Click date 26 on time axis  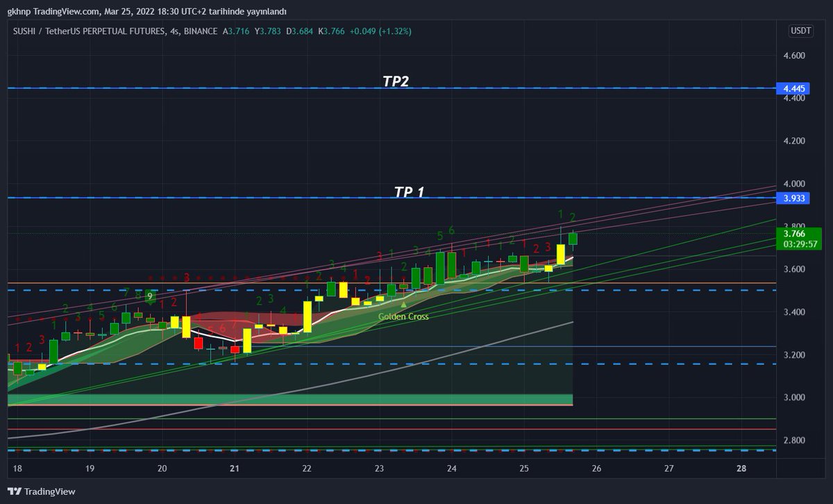point(596,469)
